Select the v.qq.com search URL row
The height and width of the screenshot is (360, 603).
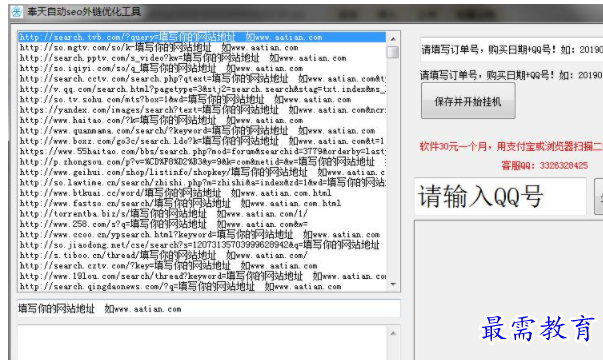pyautogui.click(x=202, y=89)
